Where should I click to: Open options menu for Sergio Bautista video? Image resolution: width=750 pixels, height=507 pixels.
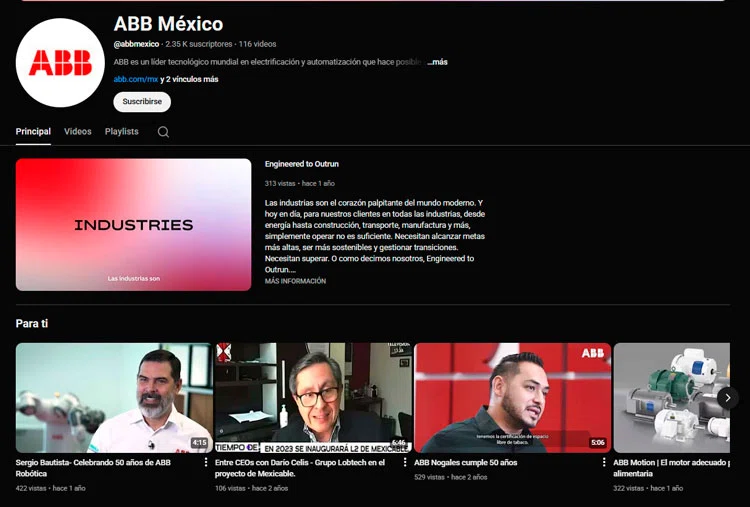[206, 462]
